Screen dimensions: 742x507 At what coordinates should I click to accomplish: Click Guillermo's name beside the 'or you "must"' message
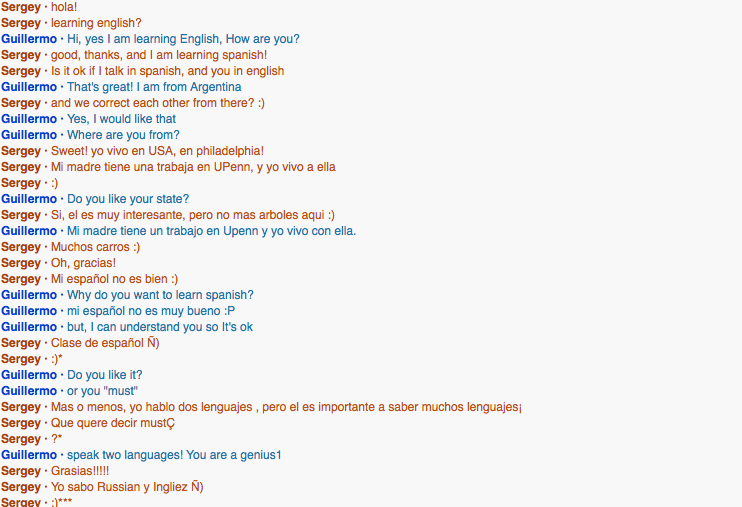pos(29,391)
